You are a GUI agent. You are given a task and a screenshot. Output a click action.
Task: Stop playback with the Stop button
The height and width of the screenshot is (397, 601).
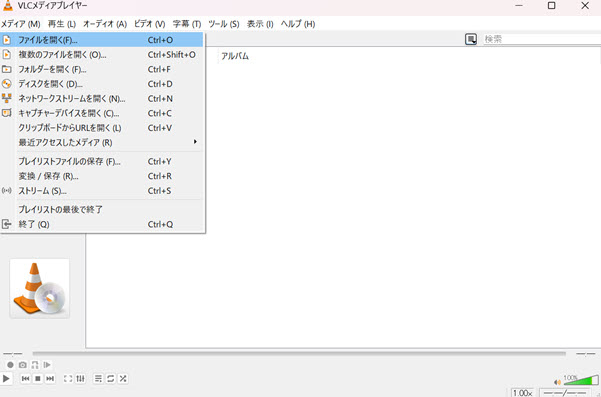click(38, 379)
